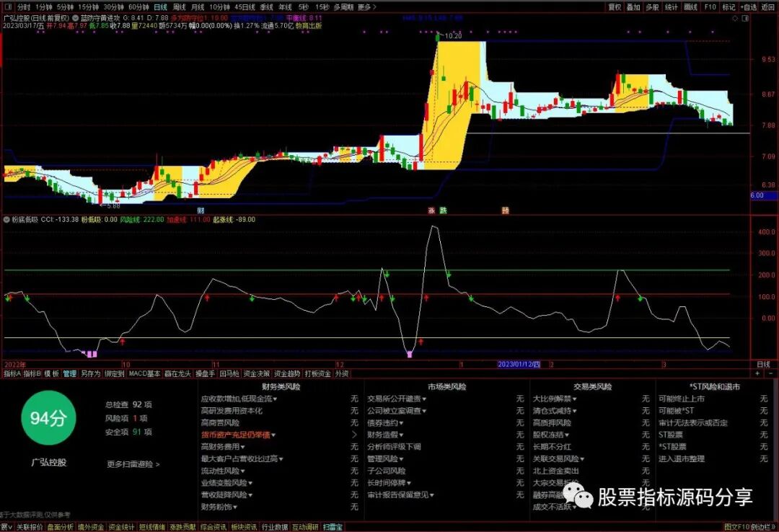Click the round indicator icon before 粉底低吸
This screenshot has width=779, height=532.
6,219
